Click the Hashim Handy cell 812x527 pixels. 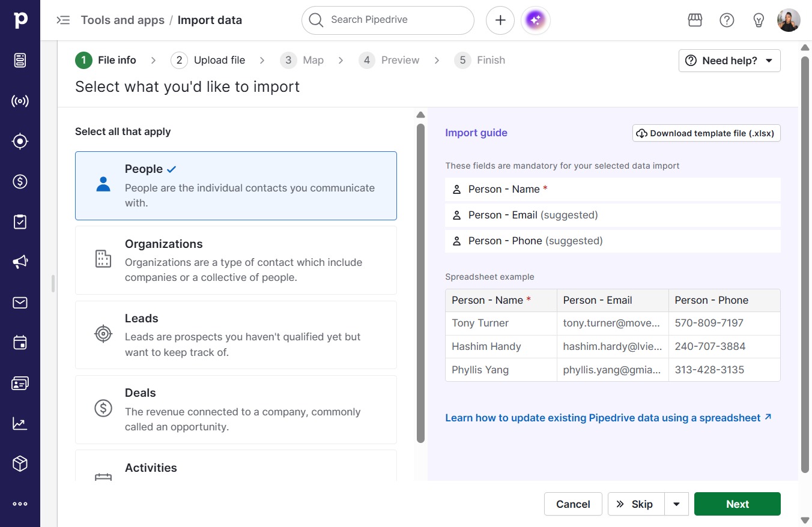[501, 346]
